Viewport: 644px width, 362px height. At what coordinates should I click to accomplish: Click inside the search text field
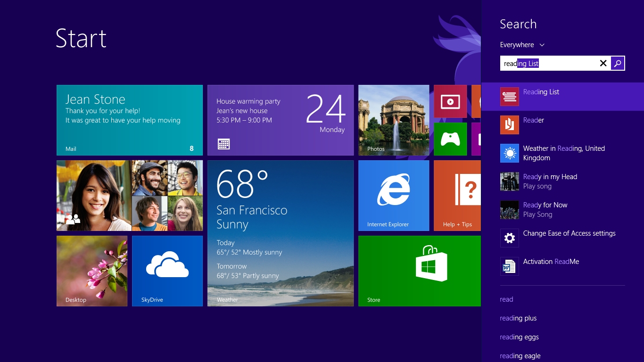click(547, 63)
